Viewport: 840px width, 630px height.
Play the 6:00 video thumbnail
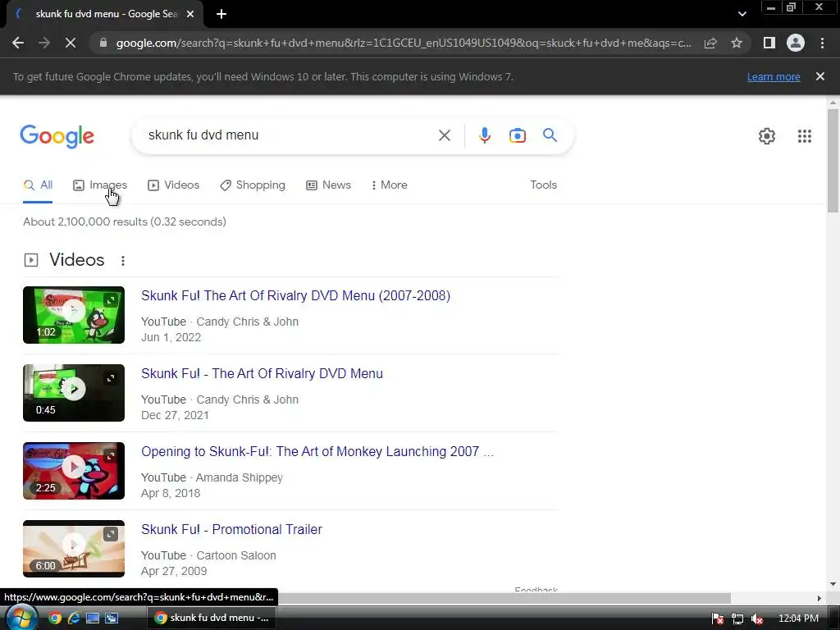74,549
